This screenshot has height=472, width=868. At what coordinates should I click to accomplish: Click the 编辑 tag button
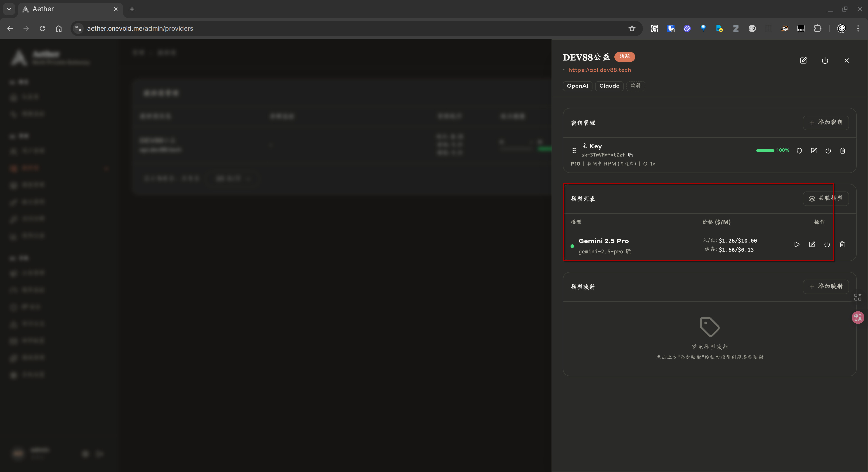(635, 86)
